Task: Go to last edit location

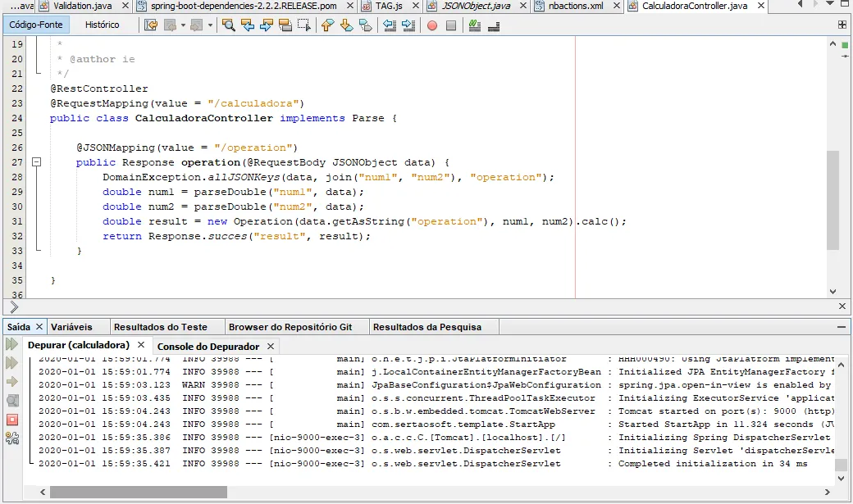Action: pos(151,25)
